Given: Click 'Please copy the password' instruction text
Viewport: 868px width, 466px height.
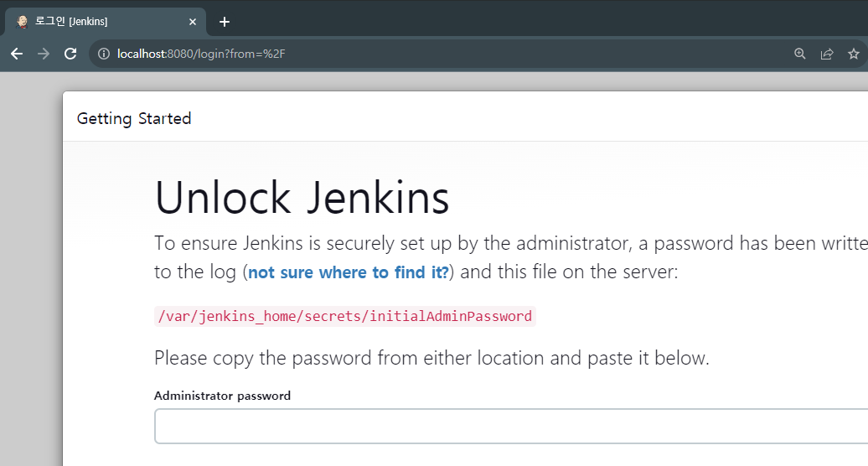Looking at the screenshot, I should pyautogui.click(x=431, y=358).
